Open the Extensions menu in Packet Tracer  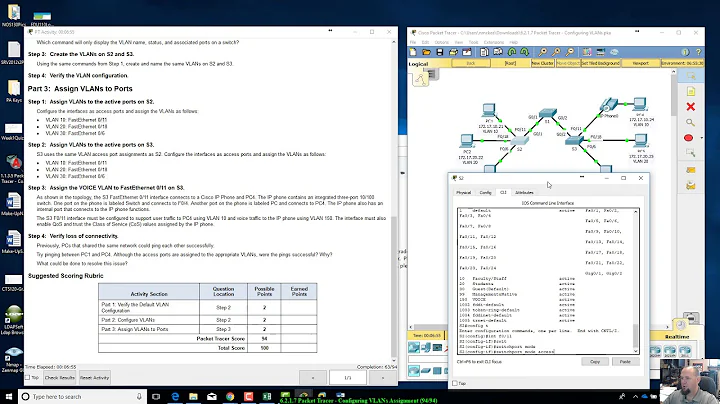click(x=494, y=42)
